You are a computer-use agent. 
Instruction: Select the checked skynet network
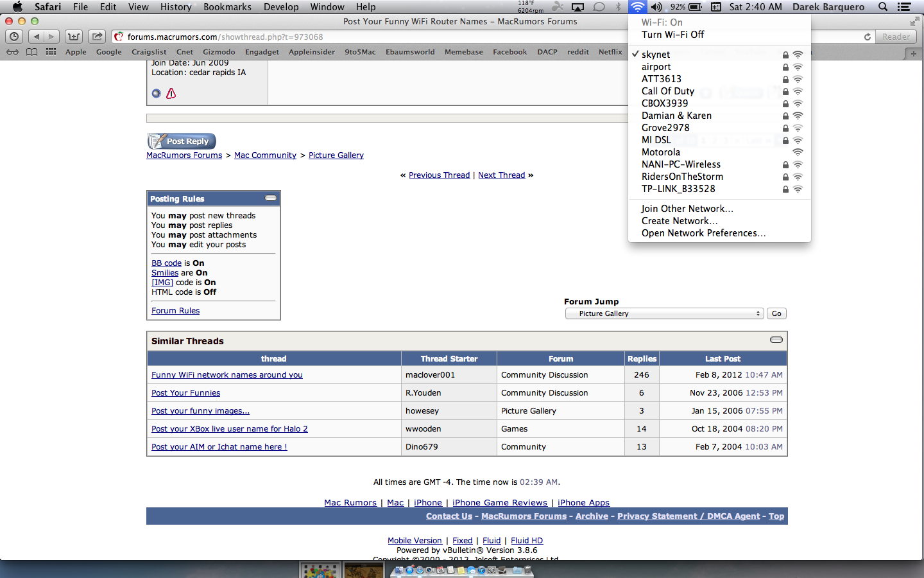(x=719, y=55)
